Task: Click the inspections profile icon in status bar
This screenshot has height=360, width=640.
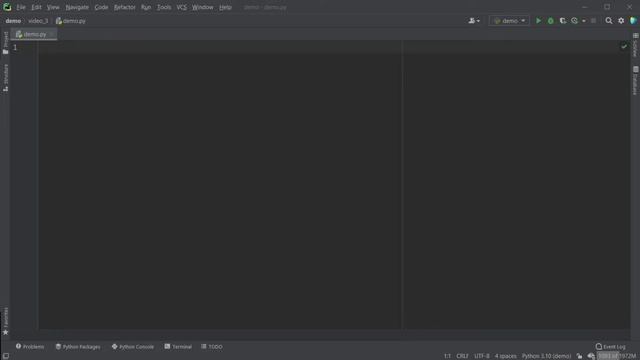Action: pos(591,356)
